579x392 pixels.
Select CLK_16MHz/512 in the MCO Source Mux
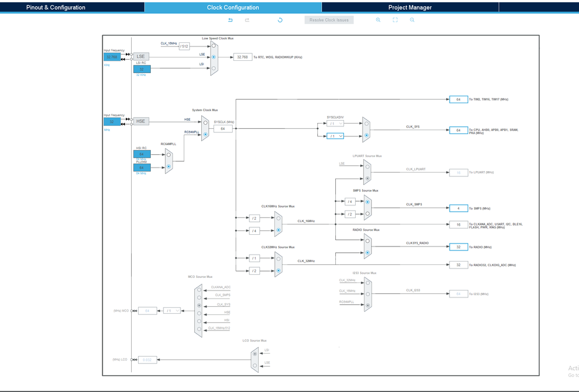click(x=199, y=329)
